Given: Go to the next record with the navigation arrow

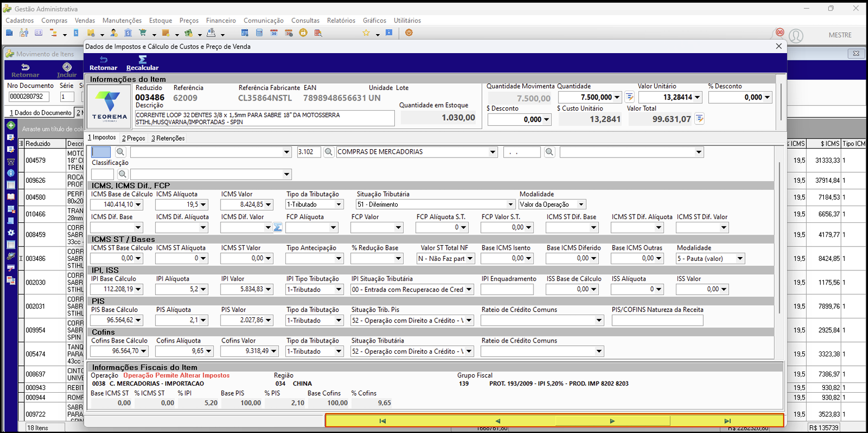Looking at the screenshot, I should point(612,421).
